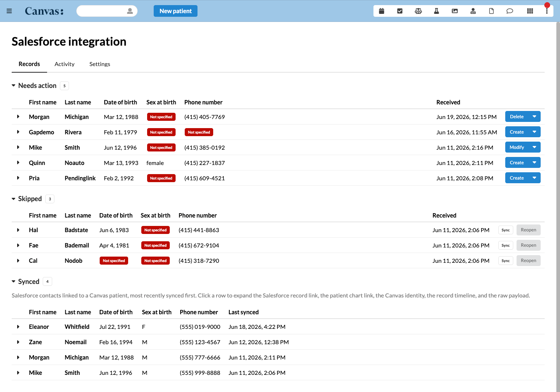Open the tasks checkmark icon
The width and height of the screenshot is (560, 392).
pos(400,11)
